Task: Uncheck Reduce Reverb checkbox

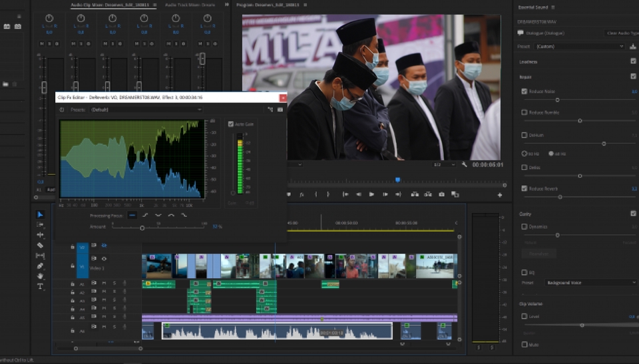Action: coord(525,188)
